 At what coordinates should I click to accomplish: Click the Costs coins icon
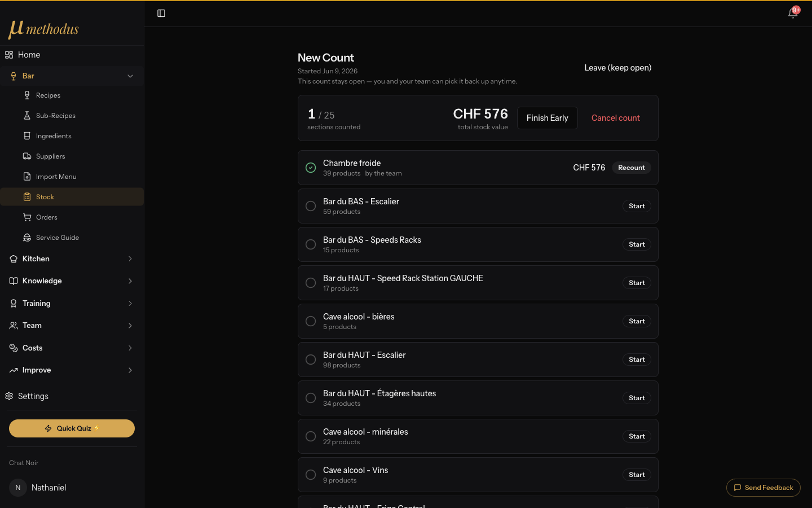click(14, 348)
